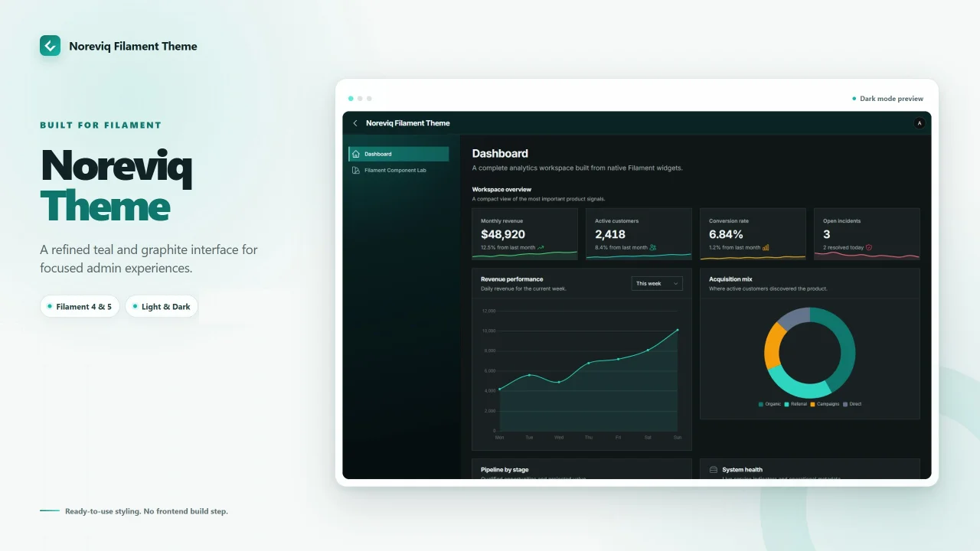Click the "Revenue performance" heading
980x551 pixels.
pyautogui.click(x=512, y=279)
